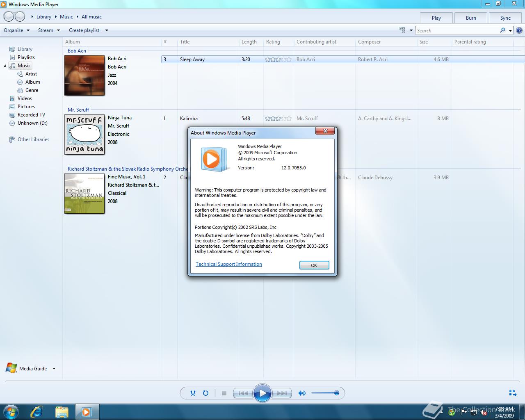Screen dimensions: 525x420
Task: Click Create playlist
Action: 84,30
